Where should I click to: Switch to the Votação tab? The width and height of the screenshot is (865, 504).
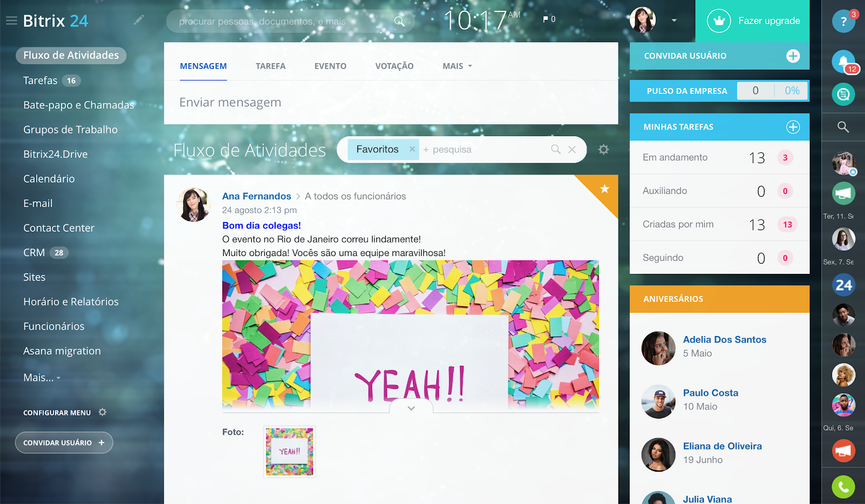[394, 66]
